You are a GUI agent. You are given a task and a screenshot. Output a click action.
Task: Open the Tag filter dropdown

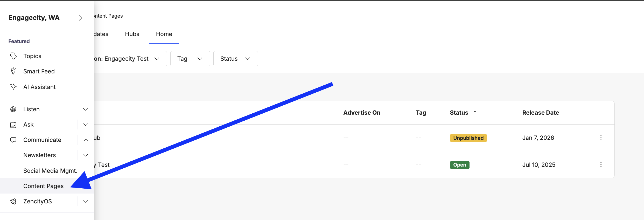point(190,59)
